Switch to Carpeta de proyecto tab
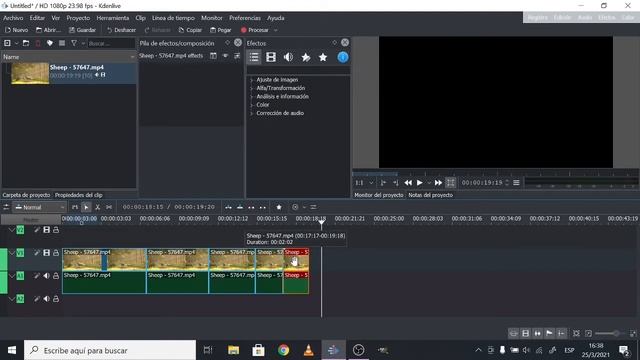This screenshot has height=360, width=640. tap(26, 195)
